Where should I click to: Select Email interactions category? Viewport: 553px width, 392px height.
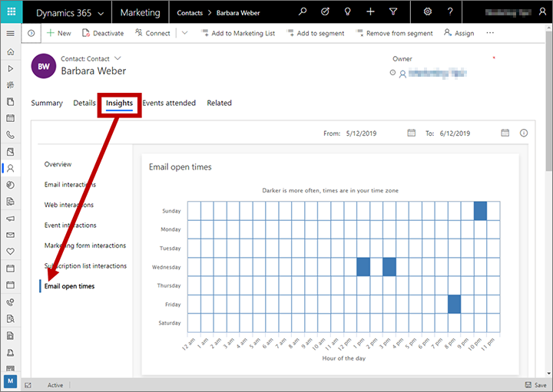coord(70,185)
